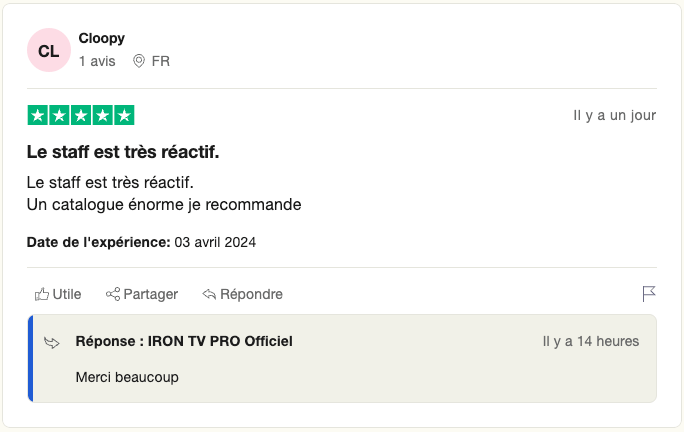The image size is (684, 432).
Task: Click the location pin icon
Action: [139, 61]
